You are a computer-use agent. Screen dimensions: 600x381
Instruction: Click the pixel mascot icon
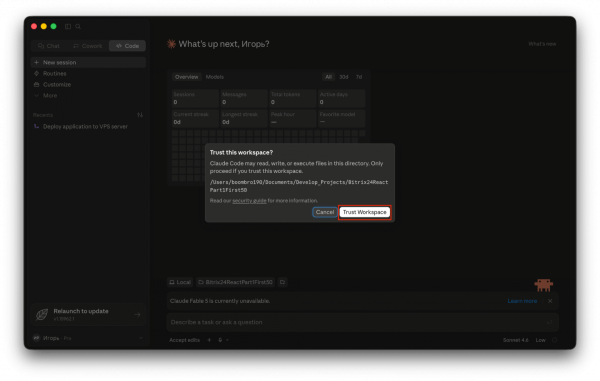click(543, 285)
